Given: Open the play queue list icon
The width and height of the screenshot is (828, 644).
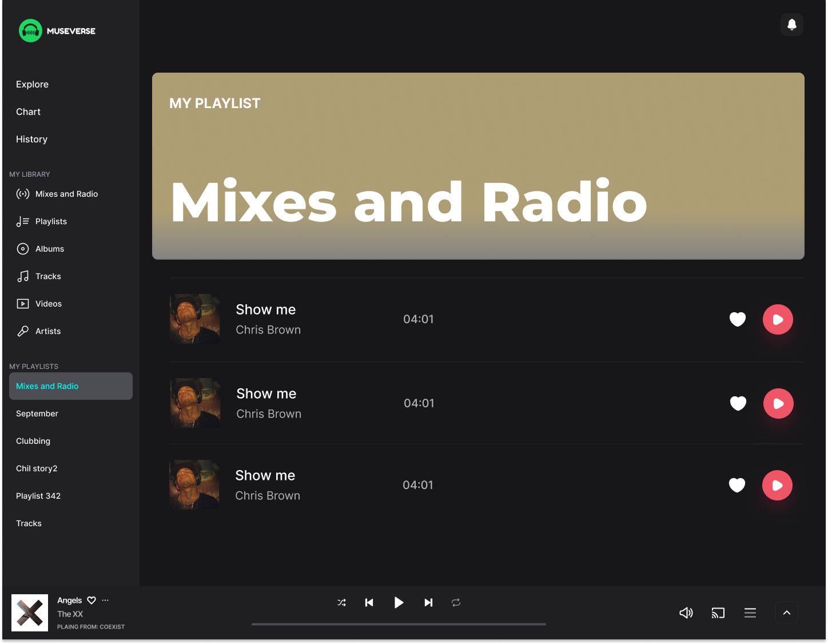Looking at the screenshot, I should point(750,613).
